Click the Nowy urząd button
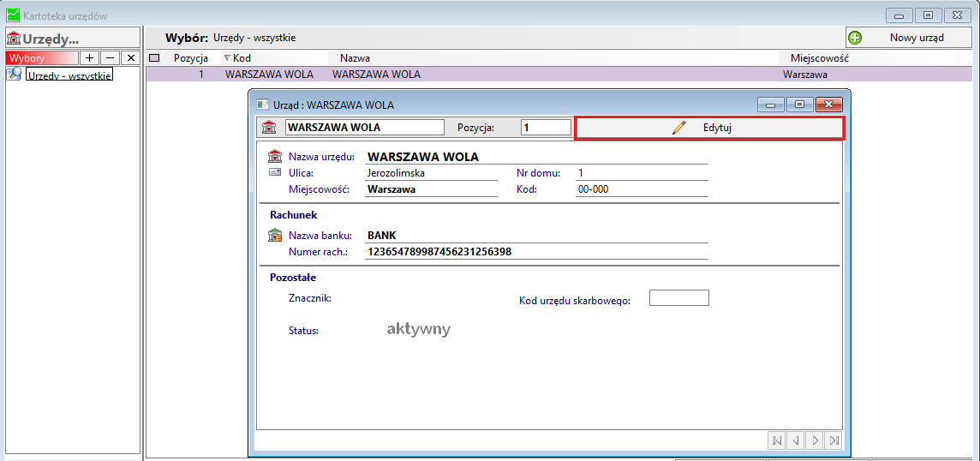The height and width of the screenshot is (461, 980). [909, 38]
